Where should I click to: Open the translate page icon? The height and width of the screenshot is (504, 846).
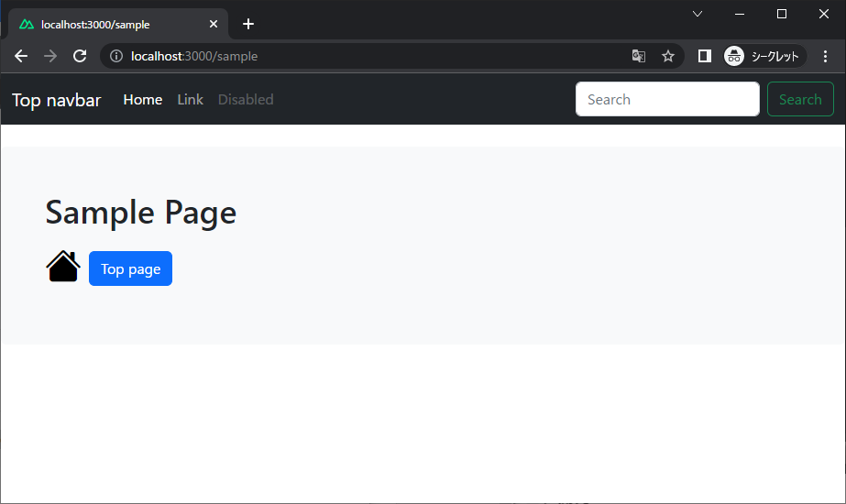pos(639,56)
